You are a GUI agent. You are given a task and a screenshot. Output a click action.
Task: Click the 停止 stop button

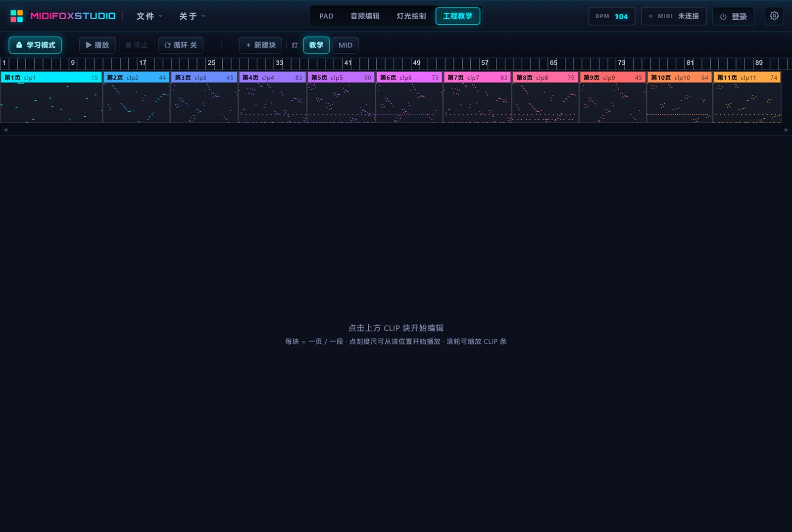[137, 45]
